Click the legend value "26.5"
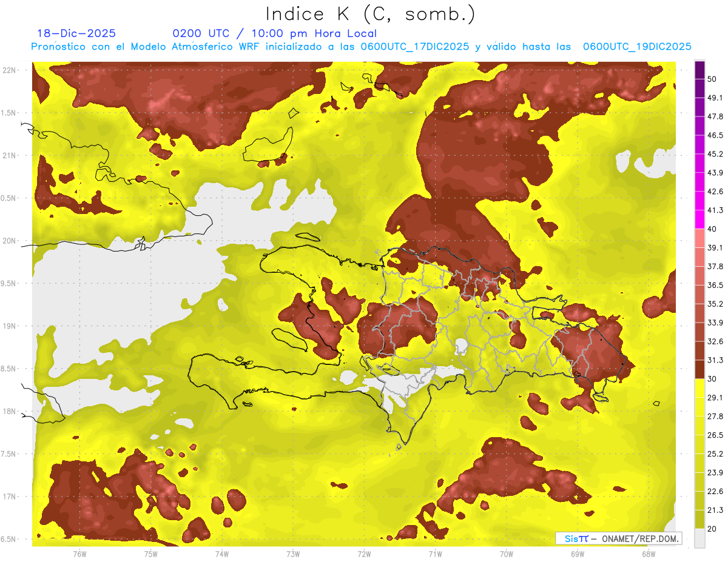This screenshot has height=562, width=728. [x=715, y=435]
